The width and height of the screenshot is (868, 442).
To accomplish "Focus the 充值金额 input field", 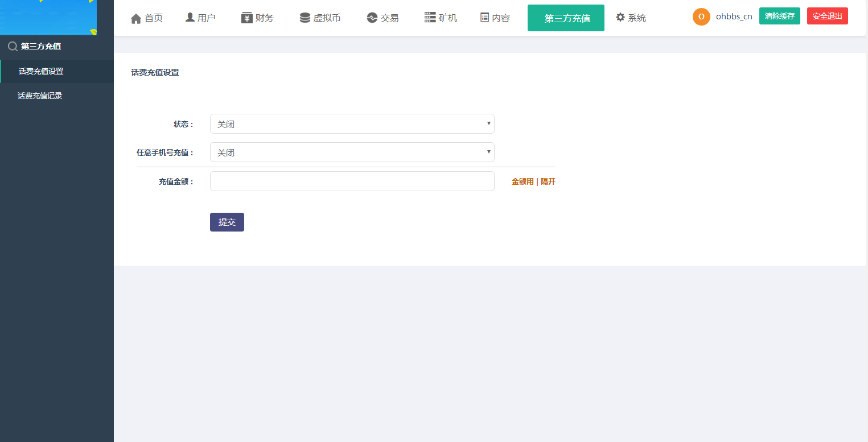I will click(352, 181).
